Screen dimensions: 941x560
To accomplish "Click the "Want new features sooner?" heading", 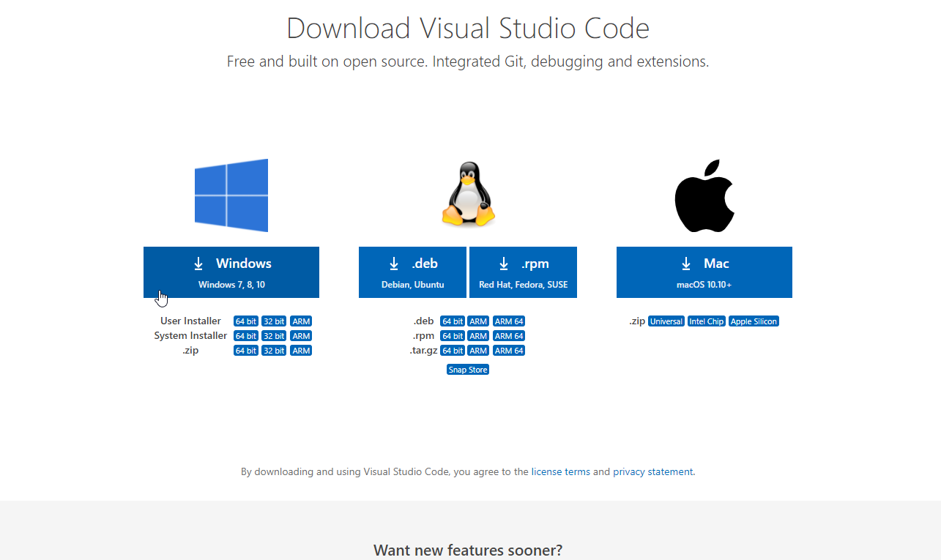I will [x=468, y=550].
